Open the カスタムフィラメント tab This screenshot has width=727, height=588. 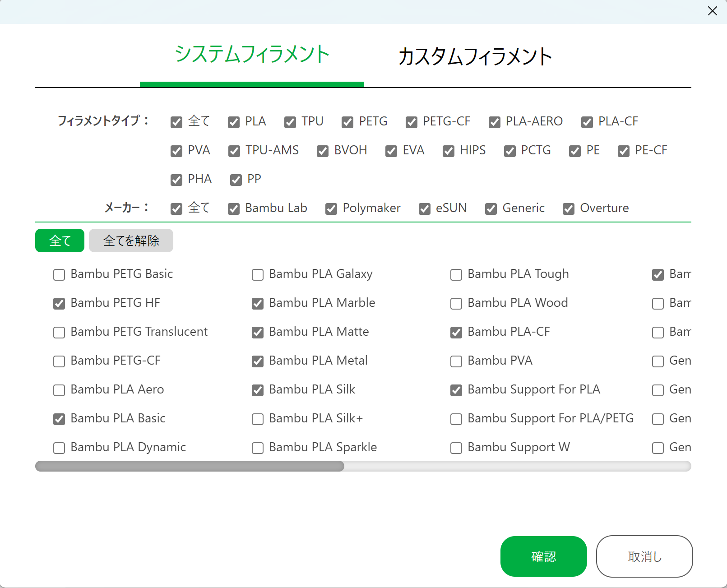coord(475,57)
